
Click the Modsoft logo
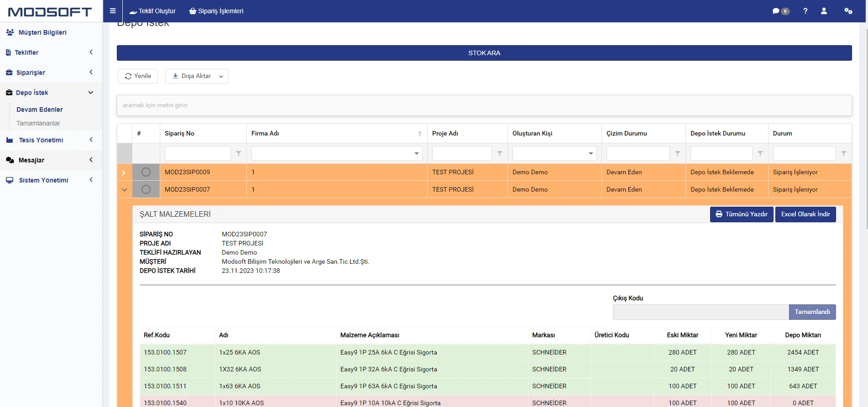click(x=50, y=12)
